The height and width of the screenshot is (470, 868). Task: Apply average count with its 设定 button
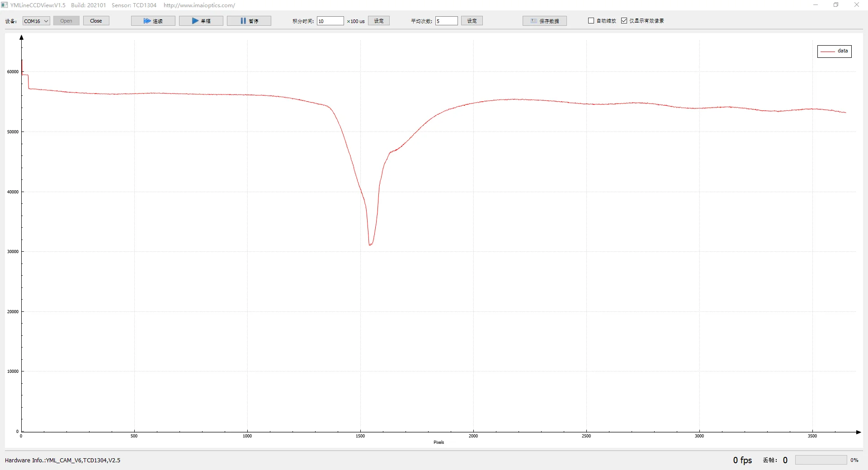point(472,21)
